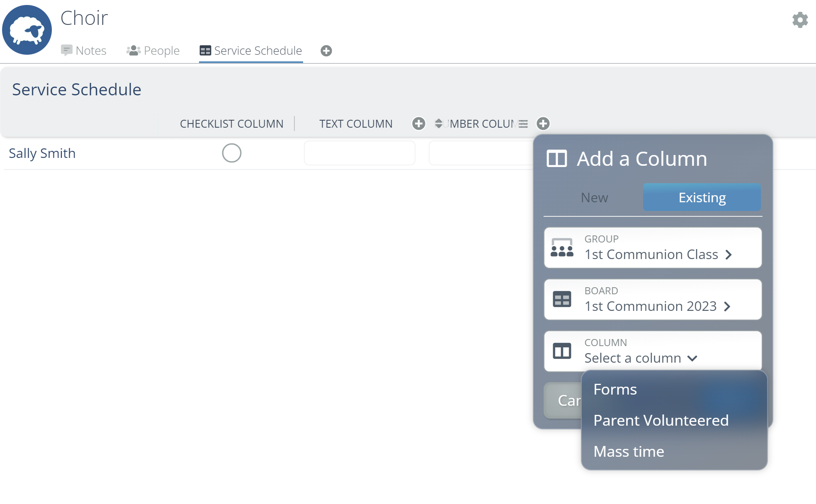Switch to the New column option
This screenshot has height=504, width=816.
point(594,197)
